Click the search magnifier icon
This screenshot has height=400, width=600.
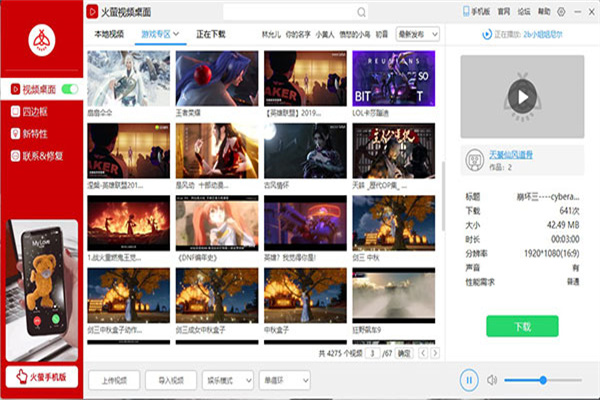click(361, 13)
